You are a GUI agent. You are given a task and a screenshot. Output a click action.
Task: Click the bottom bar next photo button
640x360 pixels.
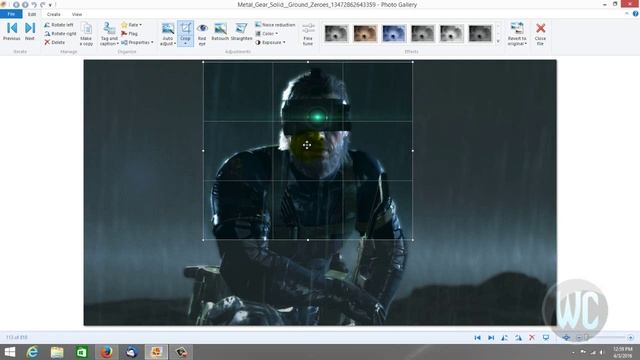[x=491, y=338]
